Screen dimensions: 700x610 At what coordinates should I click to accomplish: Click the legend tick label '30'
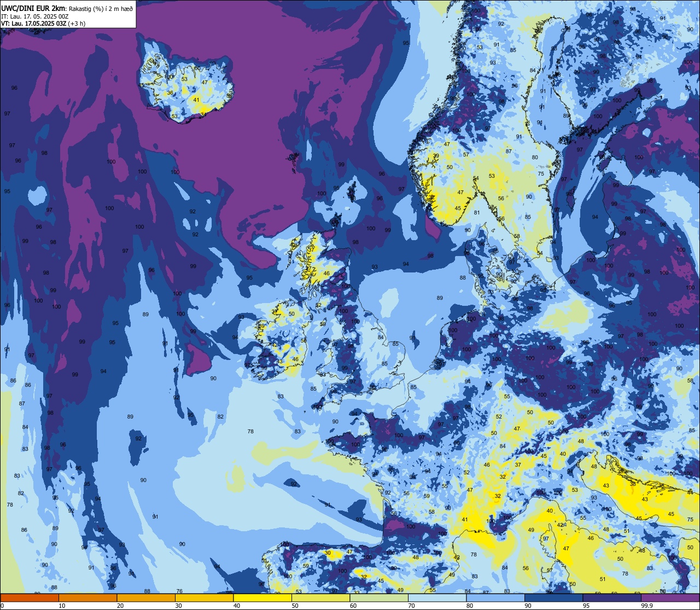pyautogui.click(x=178, y=606)
